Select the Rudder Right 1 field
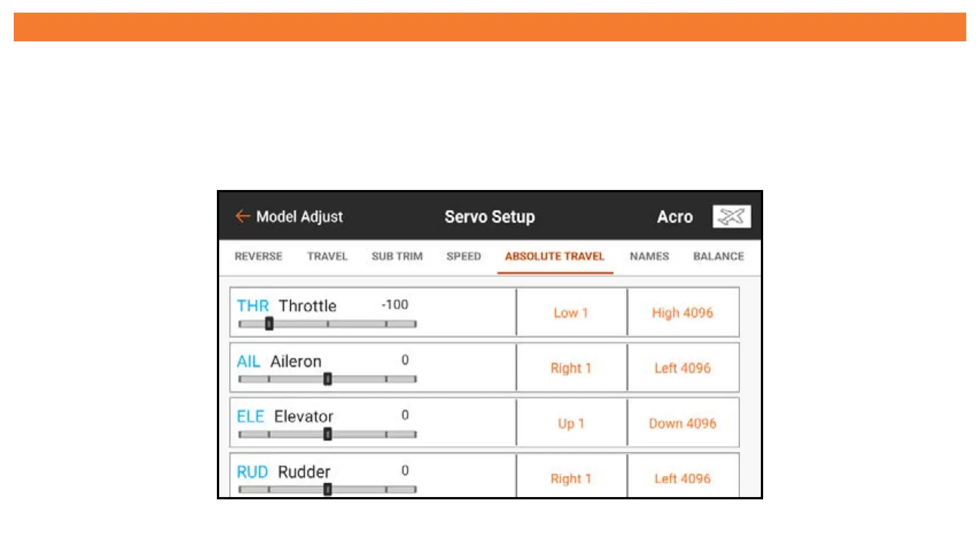The image size is (980, 551). point(571,478)
